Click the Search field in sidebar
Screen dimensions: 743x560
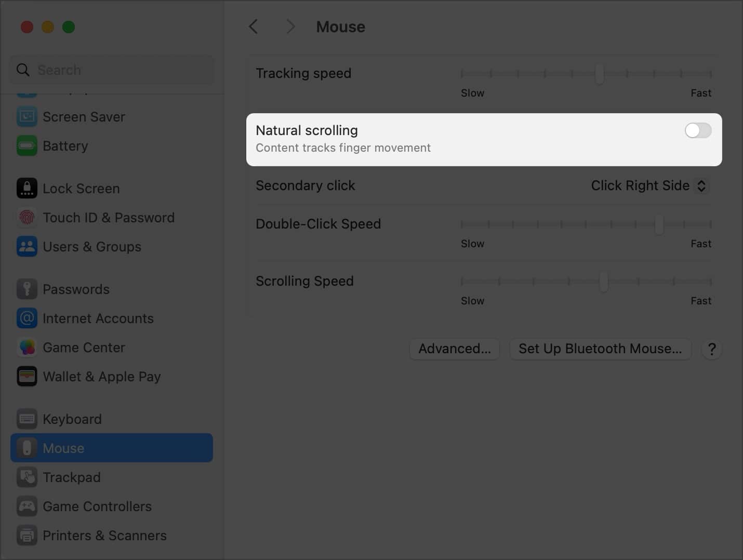click(112, 70)
